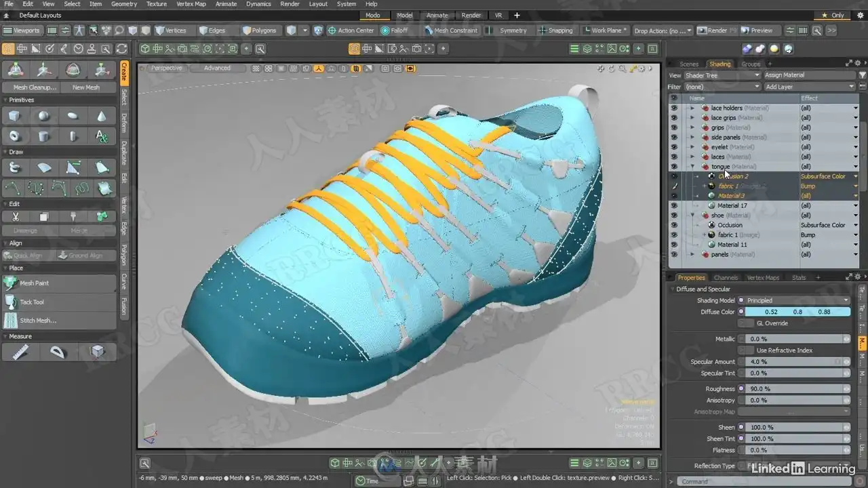Click the Stitch Mesh button

[x=37, y=321]
